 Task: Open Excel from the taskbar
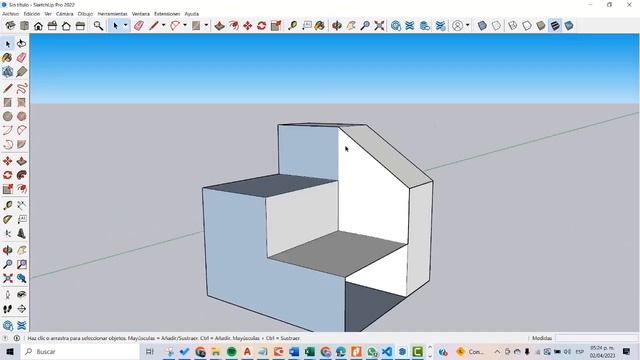(309, 351)
